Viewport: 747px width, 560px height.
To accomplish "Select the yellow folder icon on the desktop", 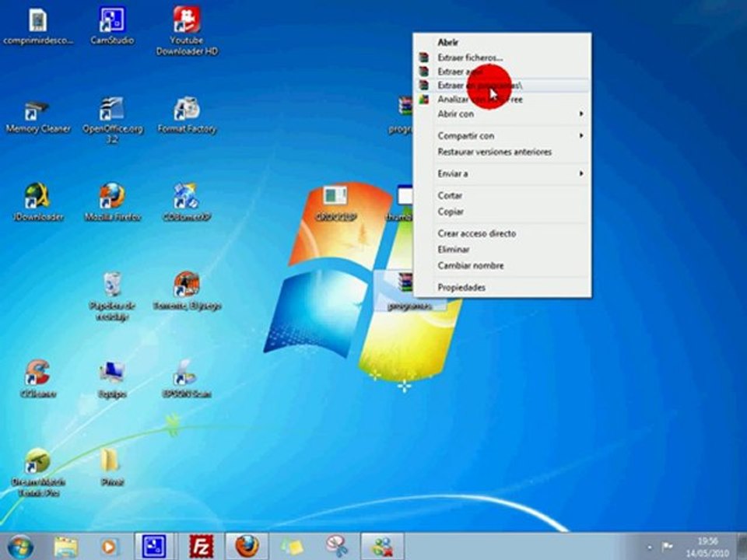I will [x=112, y=467].
